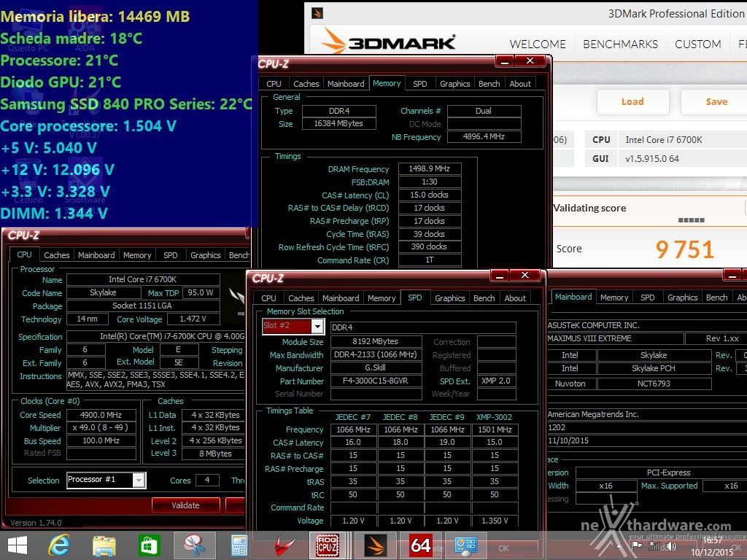Click the MAXIMUS VIII EXTREME model field

click(614, 338)
